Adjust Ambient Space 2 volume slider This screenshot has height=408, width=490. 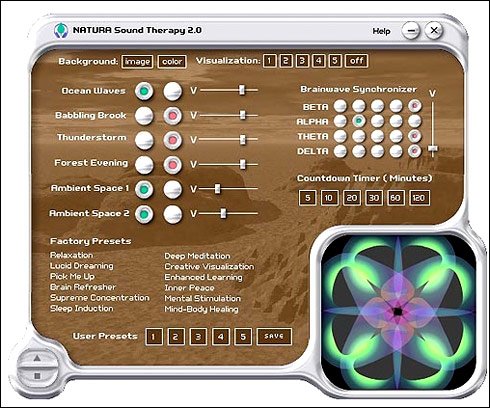click(x=223, y=213)
